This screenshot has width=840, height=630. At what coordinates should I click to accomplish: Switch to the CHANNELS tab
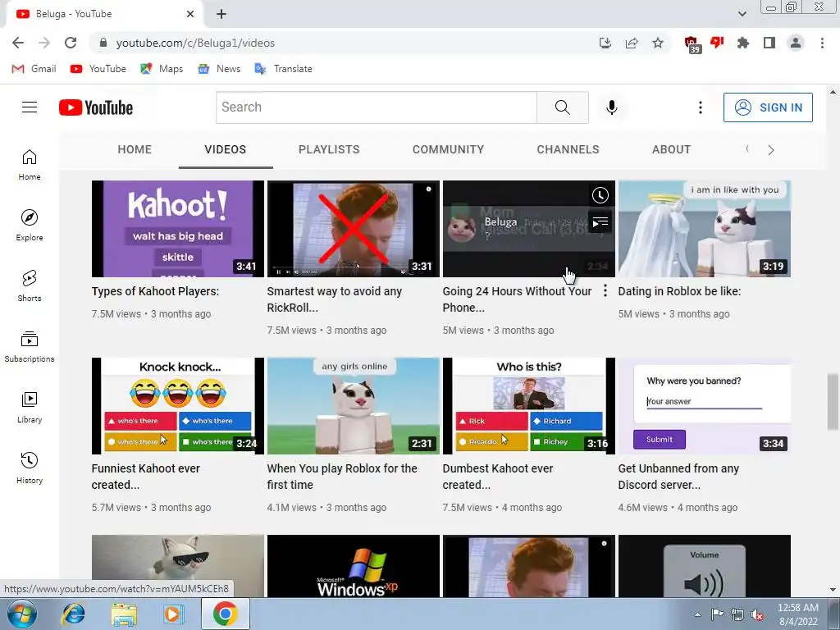click(x=568, y=149)
